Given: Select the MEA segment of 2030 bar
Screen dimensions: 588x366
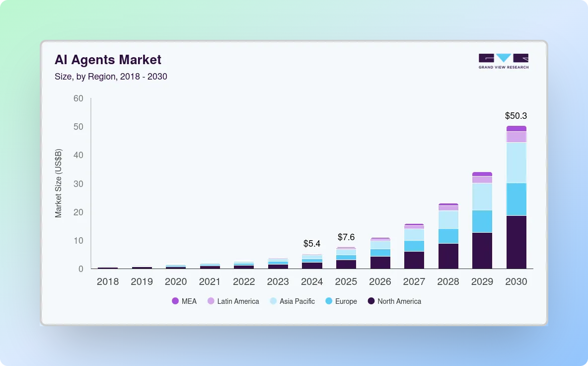Looking at the screenshot, I should click(x=516, y=129).
